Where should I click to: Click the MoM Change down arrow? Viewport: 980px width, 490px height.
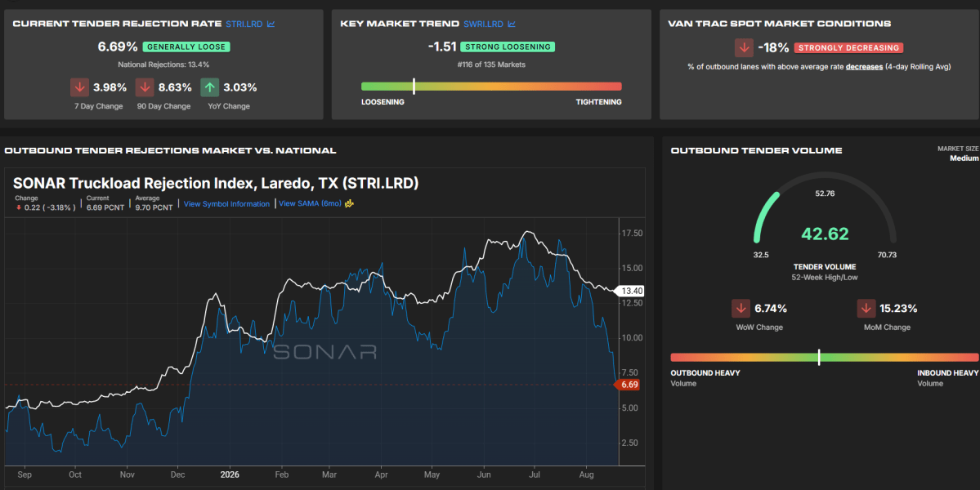866,309
